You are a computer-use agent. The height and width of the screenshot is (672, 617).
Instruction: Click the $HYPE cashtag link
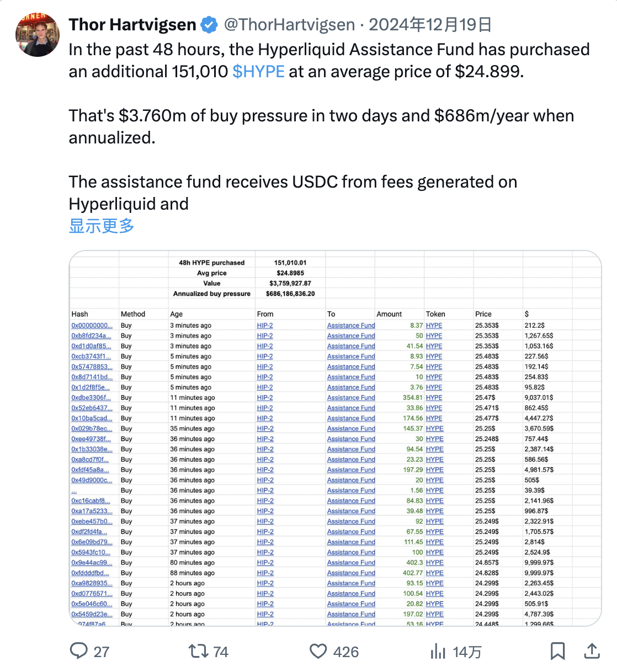click(x=258, y=72)
